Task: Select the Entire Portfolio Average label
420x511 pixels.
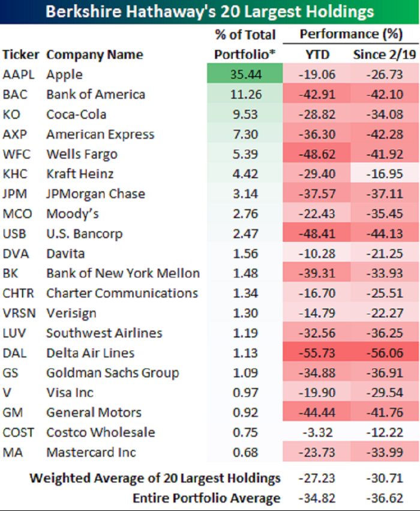Action: [x=206, y=498]
